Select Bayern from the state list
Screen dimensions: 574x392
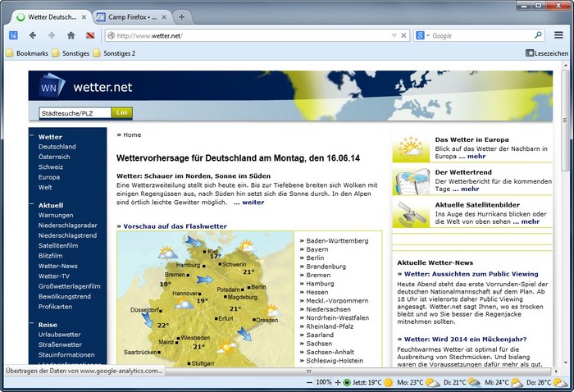click(x=318, y=249)
